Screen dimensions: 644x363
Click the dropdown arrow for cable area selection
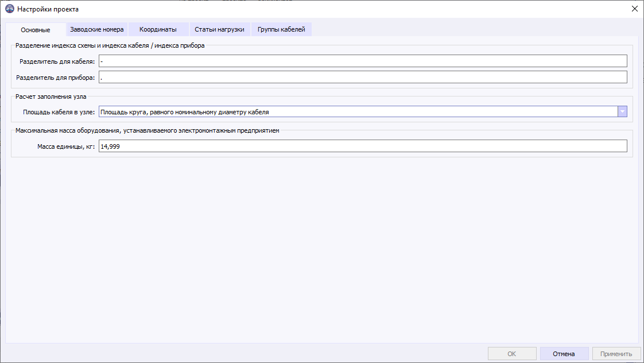coord(623,112)
